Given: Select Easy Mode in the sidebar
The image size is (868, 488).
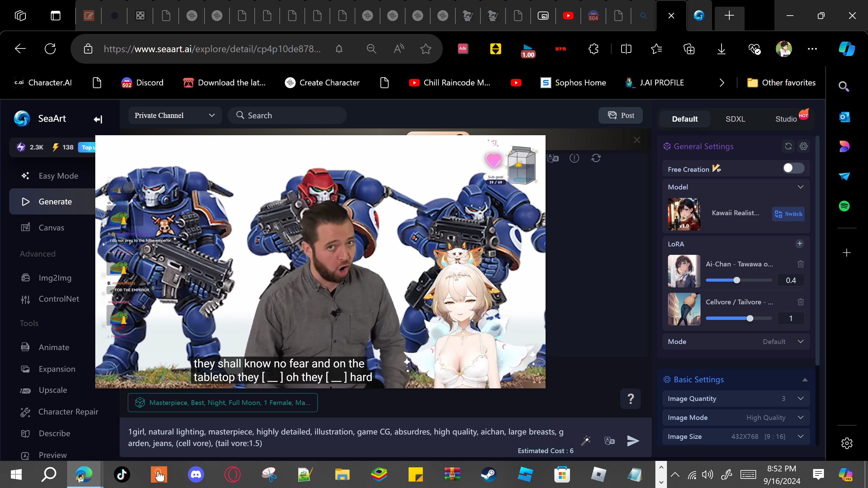Looking at the screenshot, I should point(52,176).
